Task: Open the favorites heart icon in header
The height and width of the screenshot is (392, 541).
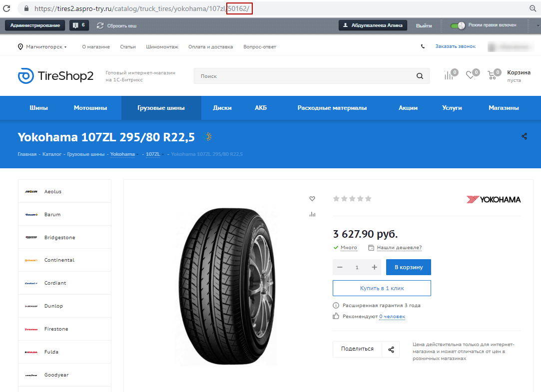Action: point(472,74)
